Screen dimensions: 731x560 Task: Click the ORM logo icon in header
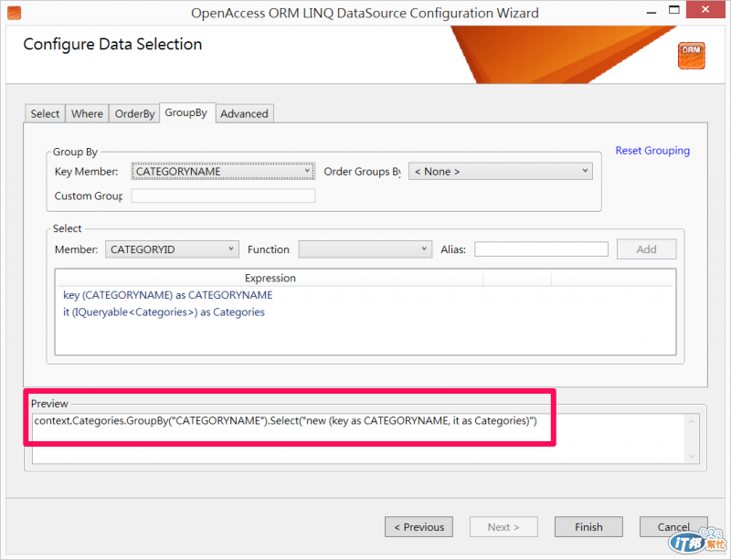(692, 56)
